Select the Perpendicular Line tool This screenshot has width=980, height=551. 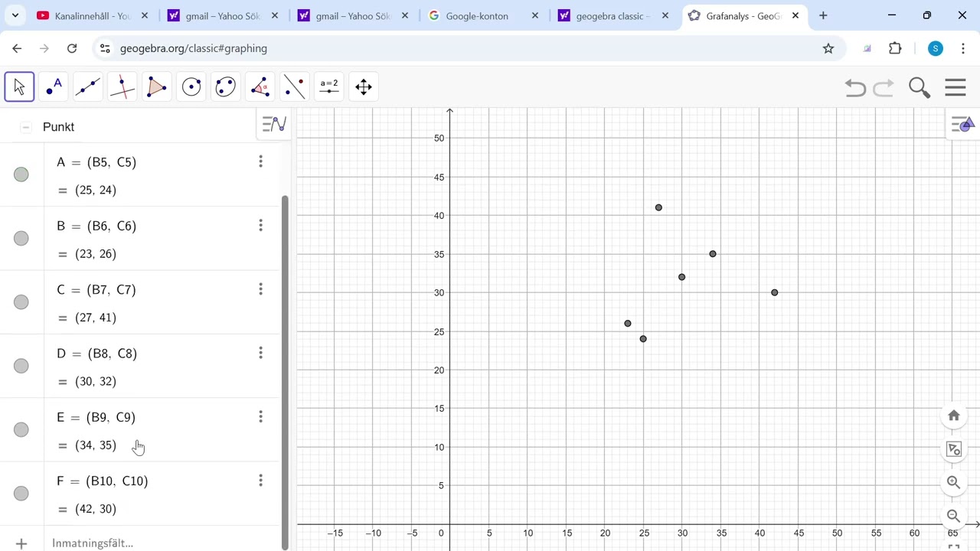(122, 87)
